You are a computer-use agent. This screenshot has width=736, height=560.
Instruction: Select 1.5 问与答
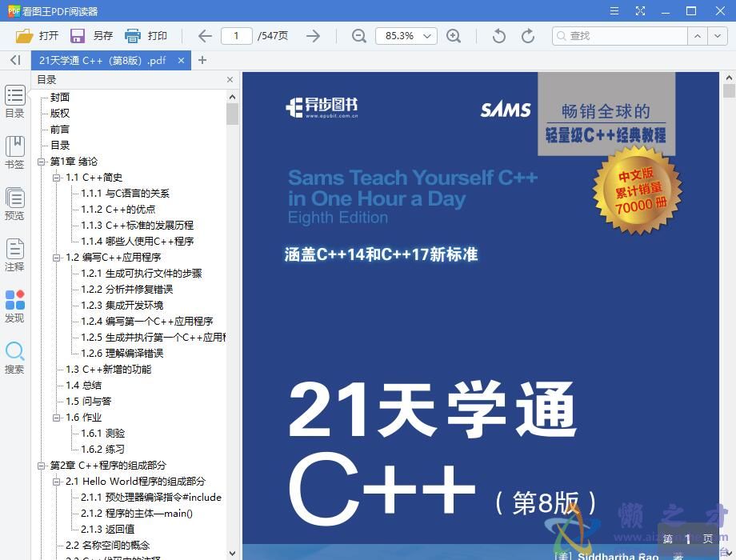tap(88, 402)
